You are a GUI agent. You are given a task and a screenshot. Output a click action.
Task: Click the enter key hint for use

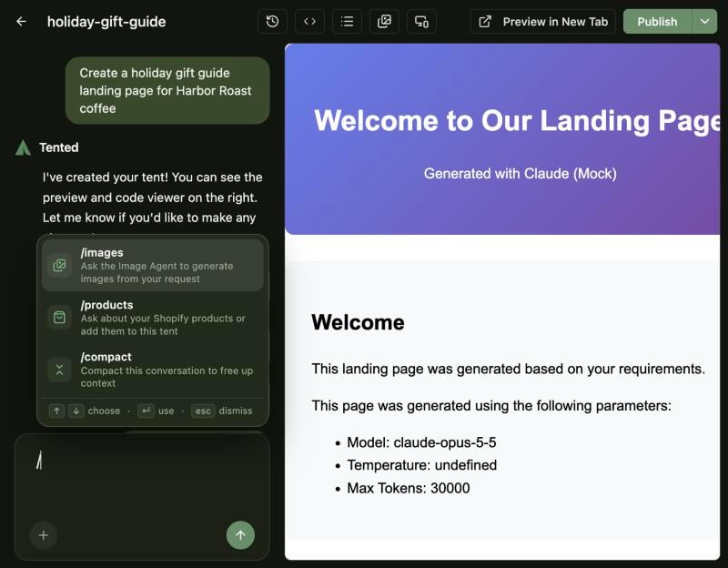pyautogui.click(x=146, y=411)
